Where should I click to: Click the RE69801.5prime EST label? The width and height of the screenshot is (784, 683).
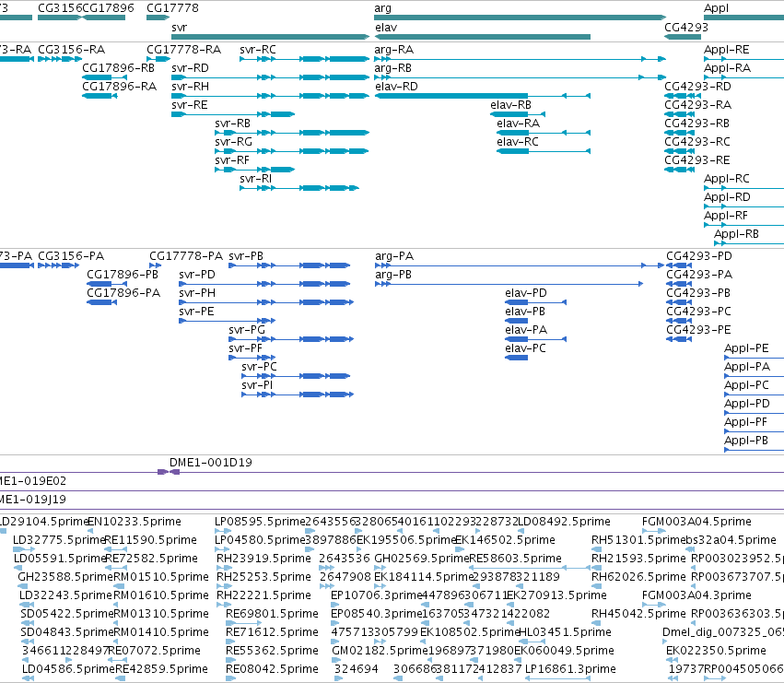coord(272,614)
